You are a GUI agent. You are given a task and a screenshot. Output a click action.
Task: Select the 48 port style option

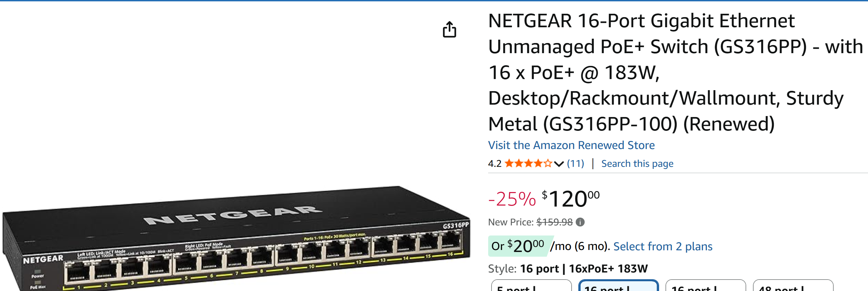pos(793,286)
